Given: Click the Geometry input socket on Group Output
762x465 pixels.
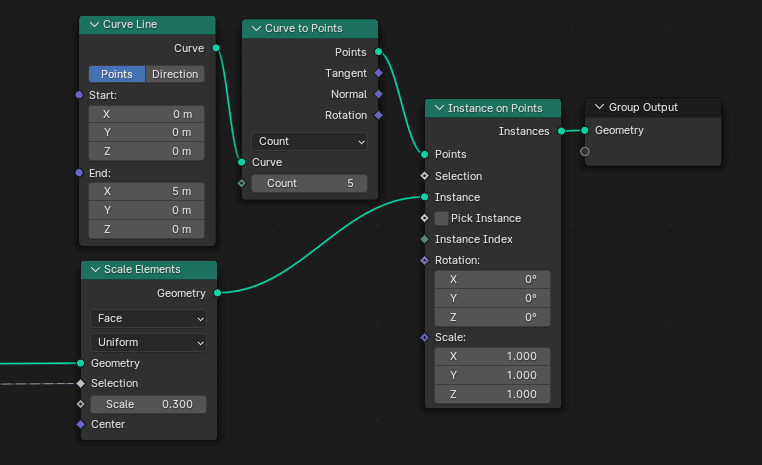Looking at the screenshot, I should coord(585,130).
